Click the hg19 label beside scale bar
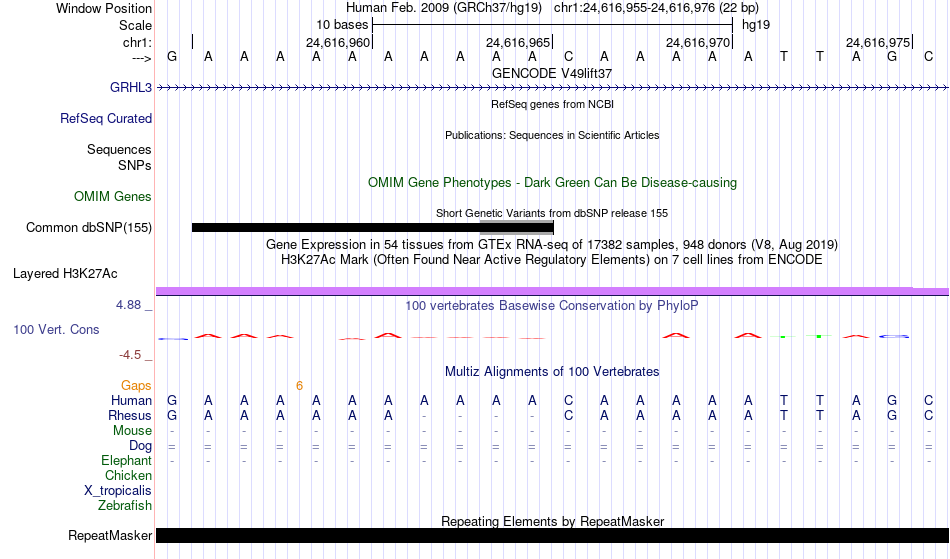The width and height of the screenshot is (950, 559). (756, 25)
